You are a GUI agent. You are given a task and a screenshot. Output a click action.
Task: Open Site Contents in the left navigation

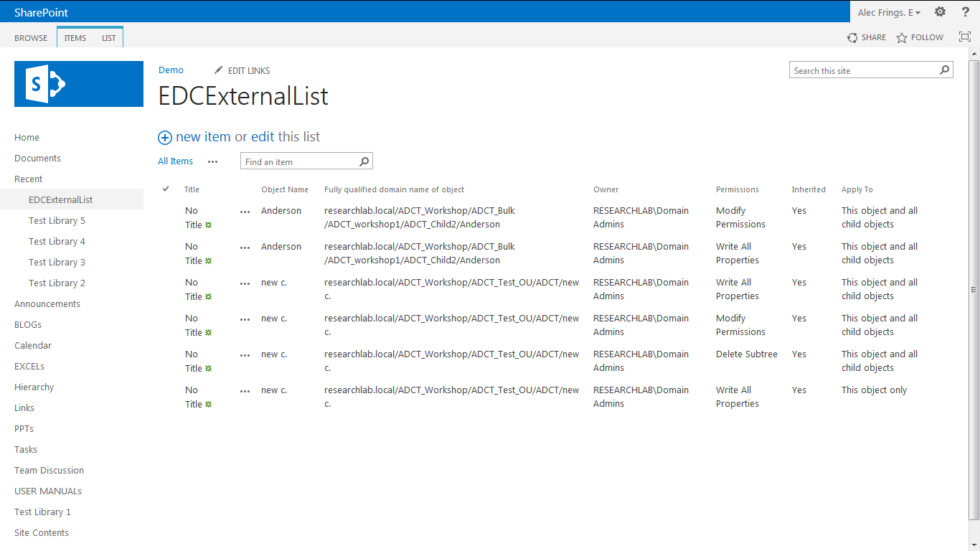(42, 532)
